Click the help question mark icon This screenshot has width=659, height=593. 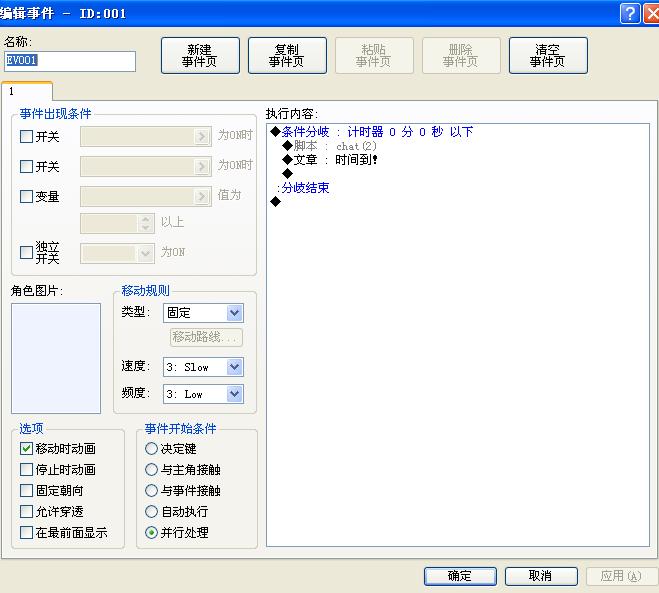click(x=630, y=13)
